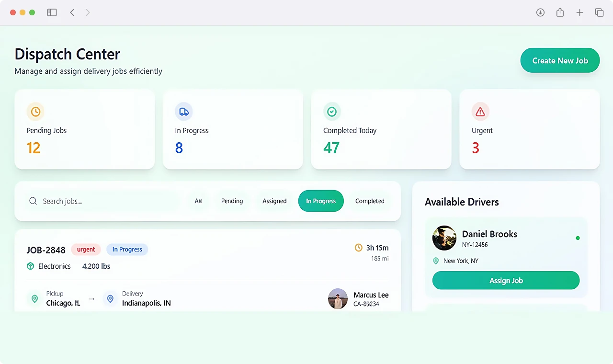
Task: Click the Delivery location pin icon
Action: (110, 299)
